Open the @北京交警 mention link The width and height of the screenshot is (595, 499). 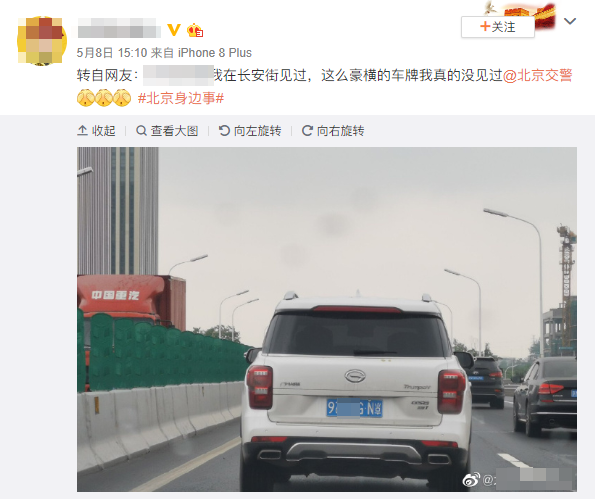(x=537, y=75)
